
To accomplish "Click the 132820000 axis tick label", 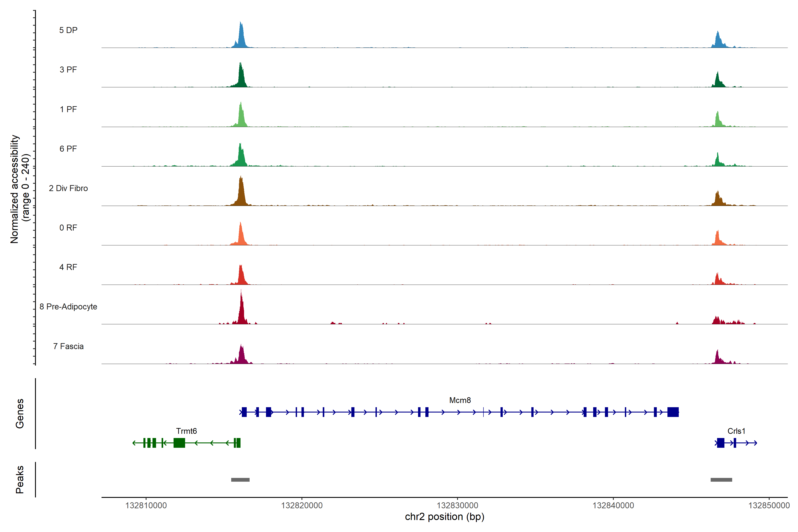I will 302,506.
